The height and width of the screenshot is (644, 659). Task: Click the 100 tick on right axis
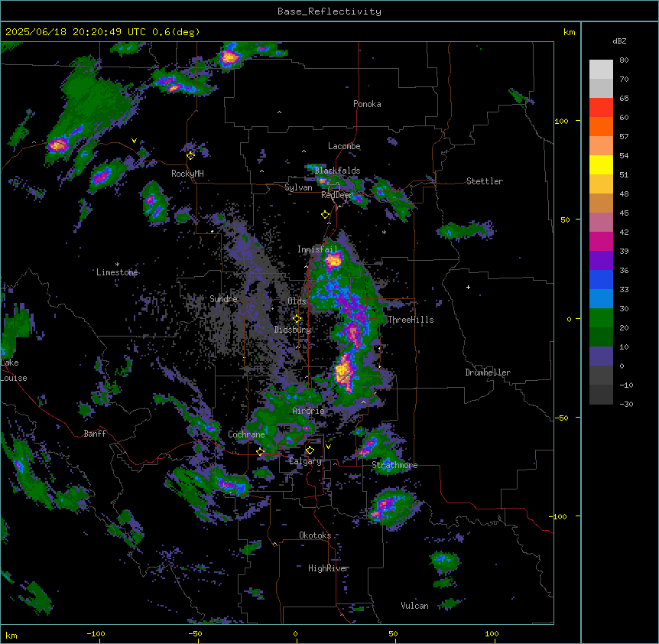561,121
